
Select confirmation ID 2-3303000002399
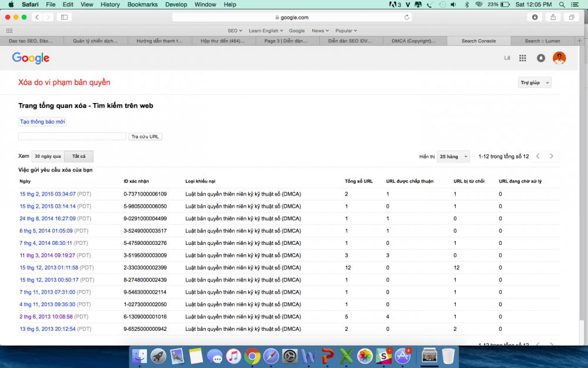pyautogui.click(x=145, y=268)
